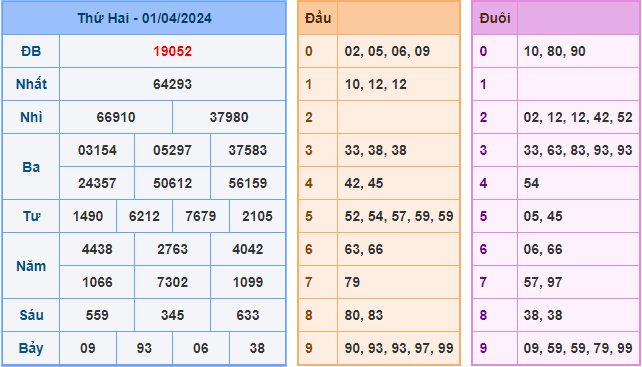Select the Nhất prize label
Screen dimensions: 642x367
[31, 84]
